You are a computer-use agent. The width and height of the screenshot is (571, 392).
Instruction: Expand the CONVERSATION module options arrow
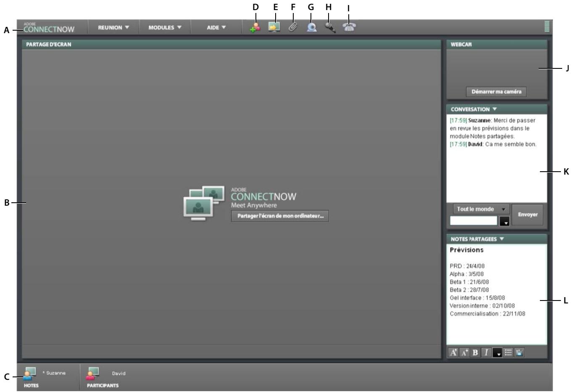[495, 109]
